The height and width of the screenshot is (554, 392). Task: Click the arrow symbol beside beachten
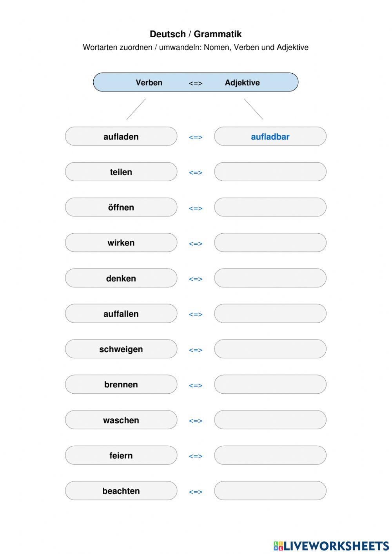pyautogui.click(x=196, y=492)
